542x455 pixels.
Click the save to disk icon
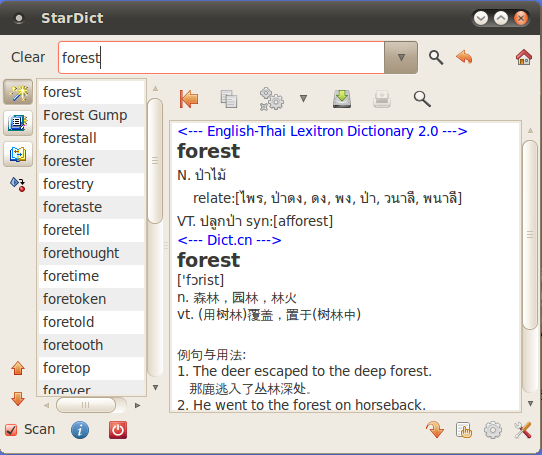coord(342,99)
